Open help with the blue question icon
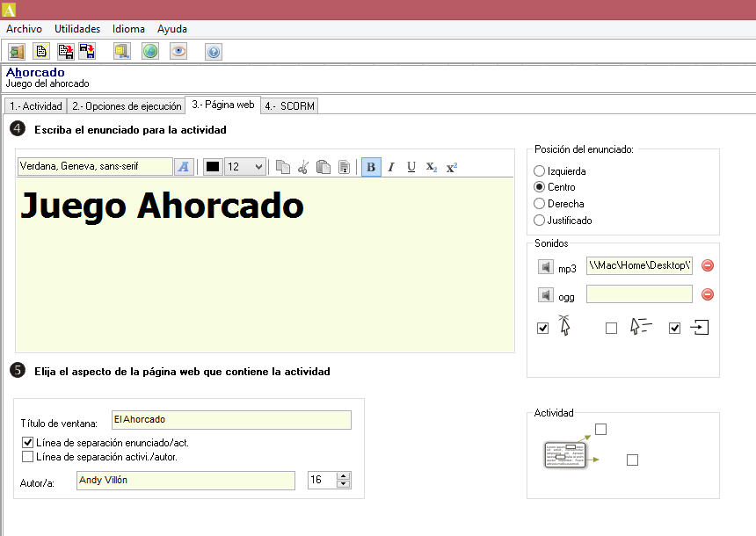Screen dimensions: 756x536 pos(213,52)
